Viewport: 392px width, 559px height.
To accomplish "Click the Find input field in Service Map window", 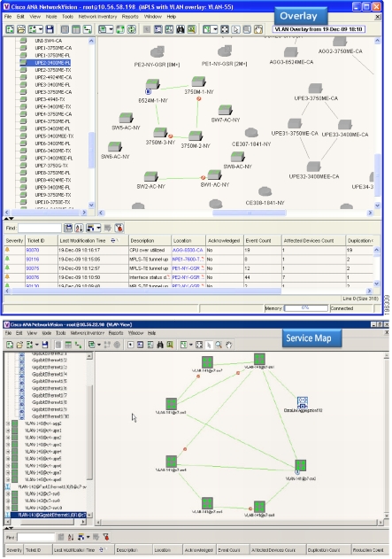I will (x=36, y=537).
